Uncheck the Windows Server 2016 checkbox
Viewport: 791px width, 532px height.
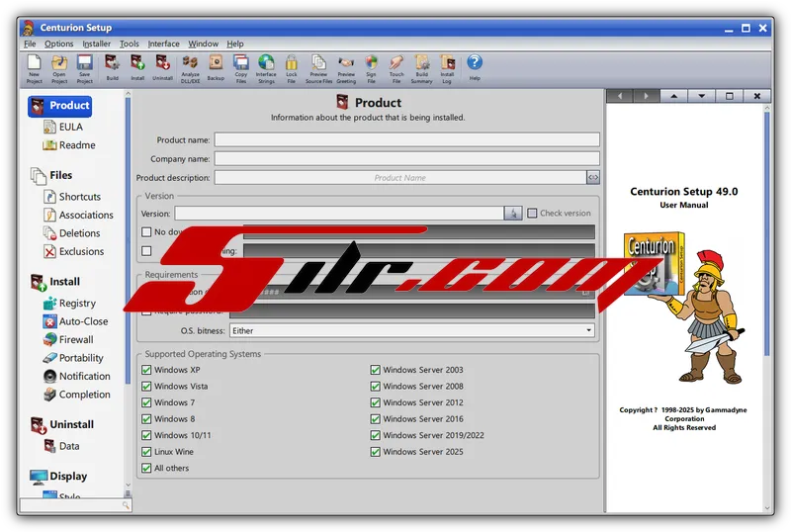pyautogui.click(x=376, y=419)
